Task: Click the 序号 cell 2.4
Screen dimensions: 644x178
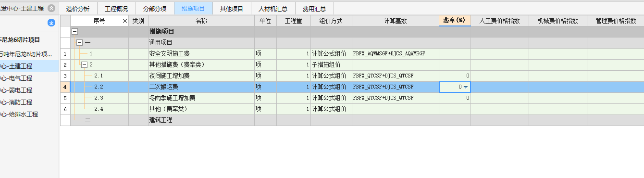Action: coord(99,109)
